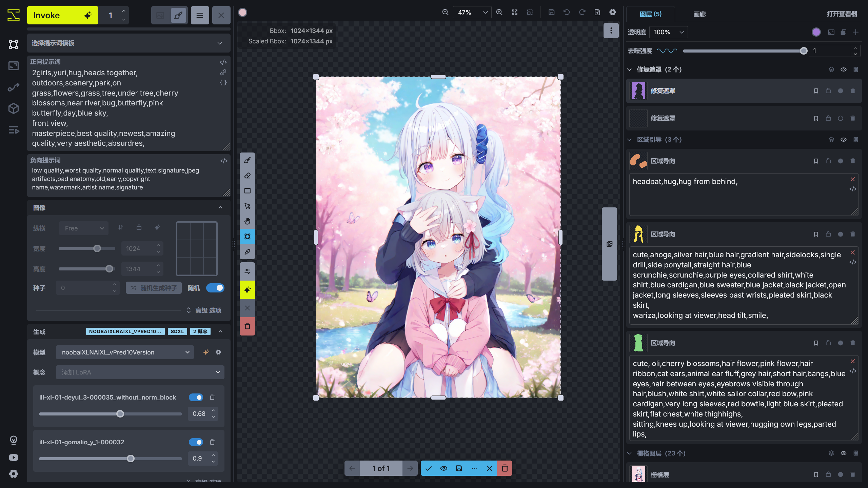Select the Hand pan tool

coord(247,221)
